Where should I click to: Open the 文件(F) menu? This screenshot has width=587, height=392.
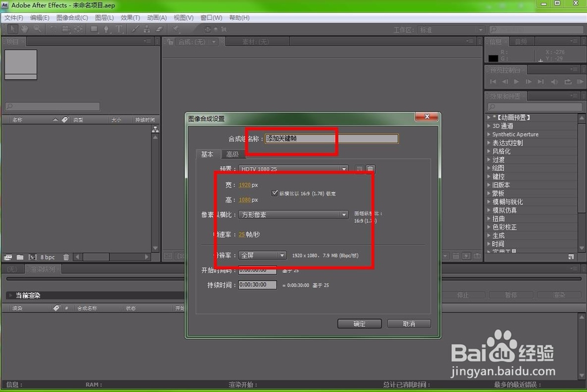(14, 18)
